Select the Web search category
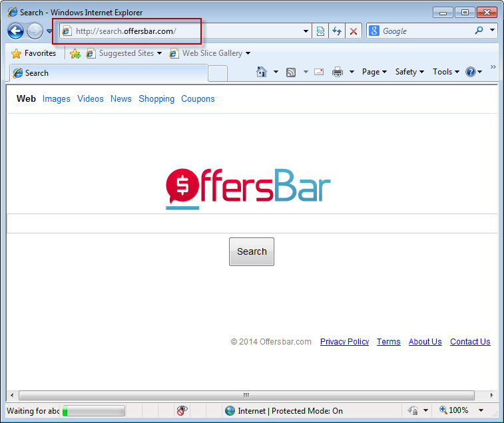The height and width of the screenshot is (423, 504). [26, 98]
